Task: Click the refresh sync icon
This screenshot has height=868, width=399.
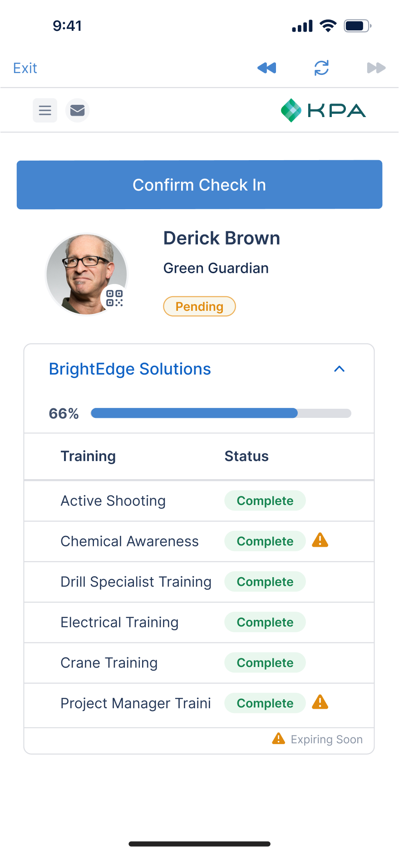Action: (x=321, y=68)
